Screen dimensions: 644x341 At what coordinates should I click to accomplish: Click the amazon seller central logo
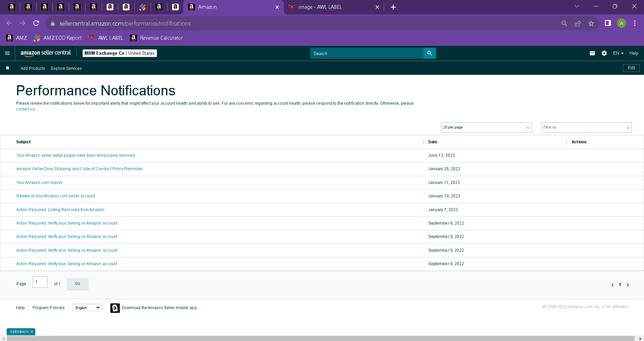(46, 53)
